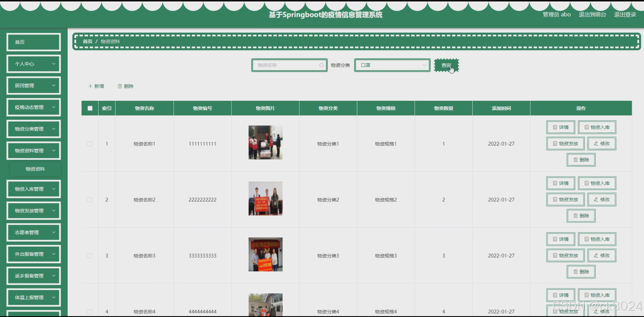
Task: Check the checkbox for row 3
Action: (x=90, y=256)
